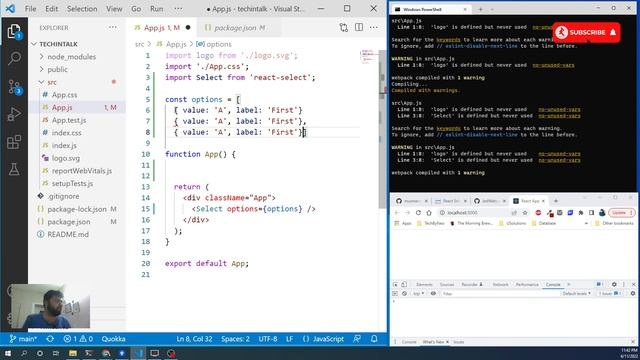Screen dimensions: 640x360
Task: Click Quokka in the status bar
Action: 113,339
